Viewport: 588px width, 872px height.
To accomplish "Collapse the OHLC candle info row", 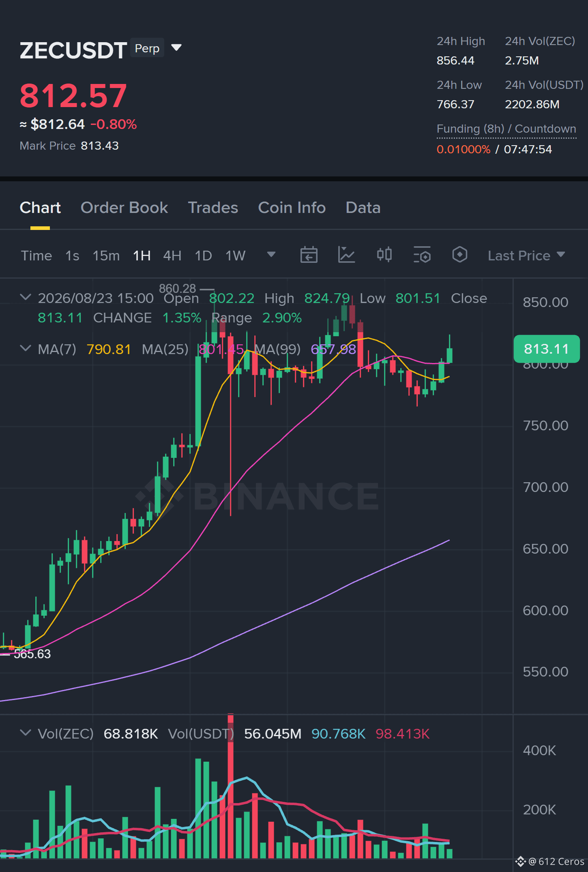I will click(26, 297).
